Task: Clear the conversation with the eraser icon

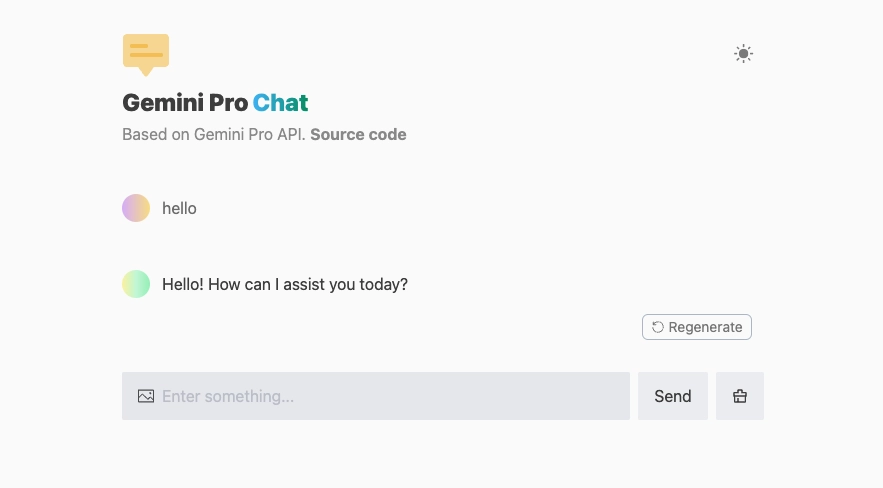Action: coord(740,396)
